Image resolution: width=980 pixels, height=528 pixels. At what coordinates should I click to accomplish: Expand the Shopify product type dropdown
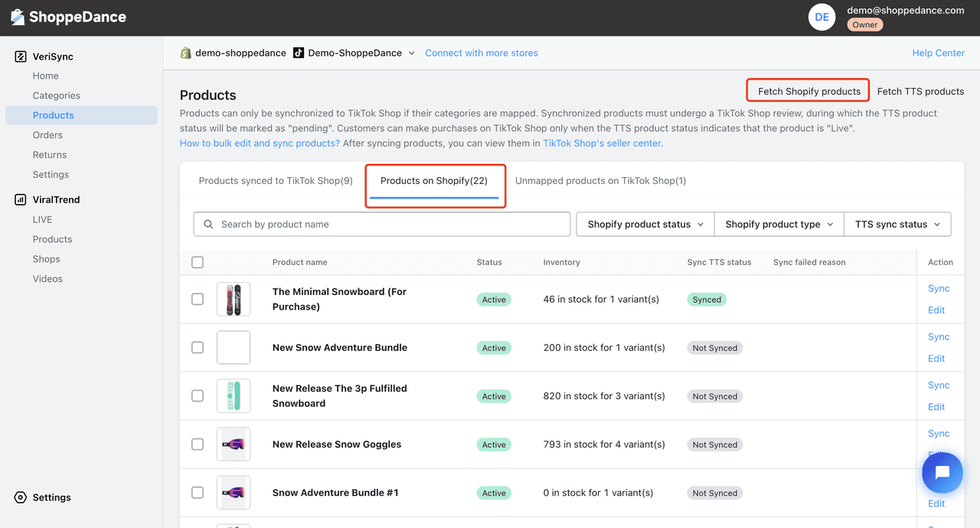coord(779,225)
